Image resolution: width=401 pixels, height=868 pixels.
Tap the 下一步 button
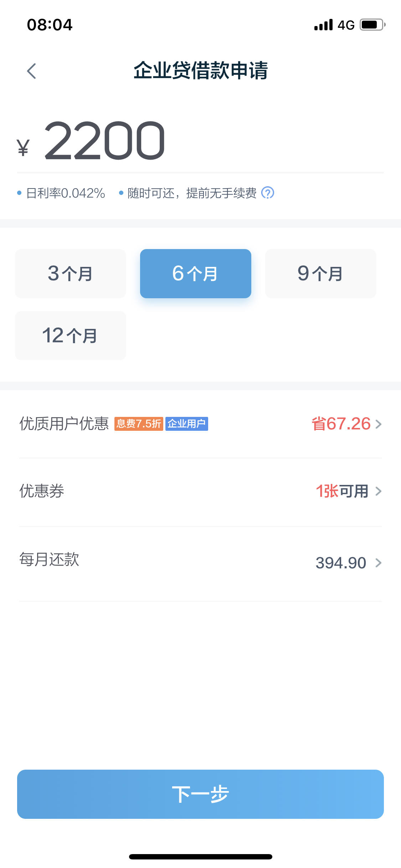tap(200, 794)
